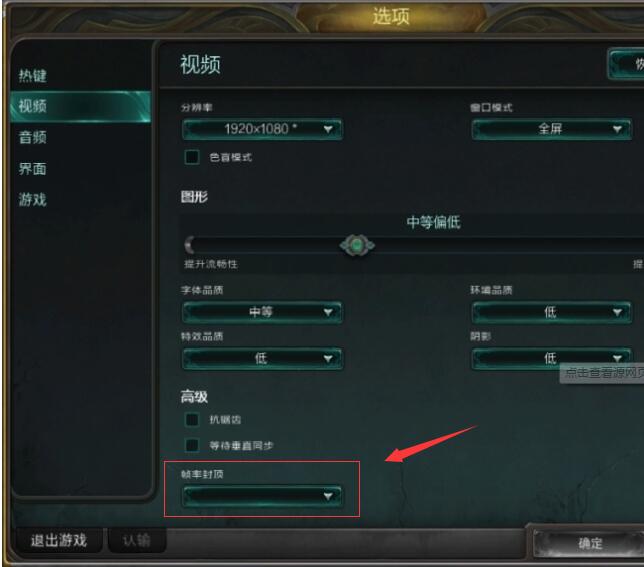Click the restore defaults button at top right
Image resolution: width=644 pixels, height=567 pixels.
626,64
